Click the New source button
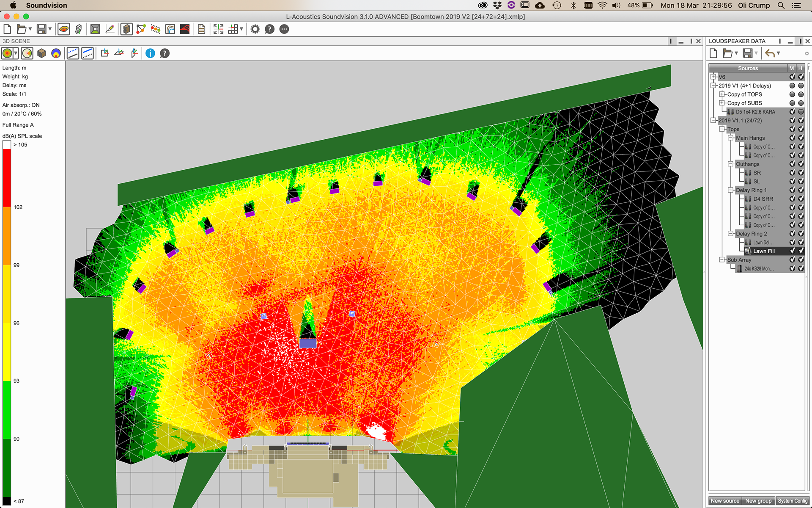Viewport: 812px width, 508px height. (725, 501)
